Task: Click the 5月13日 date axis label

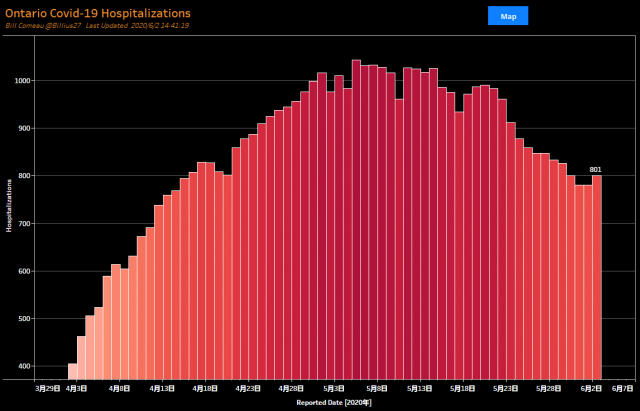Action: click(x=419, y=389)
